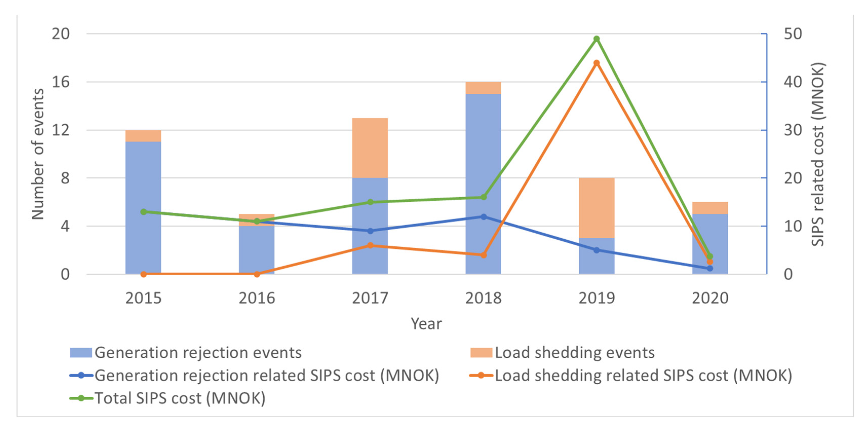Screen dimensions: 868x429
Task: Click Load shedding related SIPS cost legend marker
Action: [x=481, y=375]
